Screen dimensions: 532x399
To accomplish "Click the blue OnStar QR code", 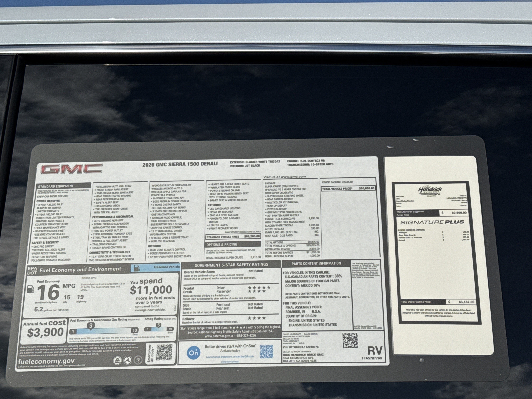I will 267,352.
